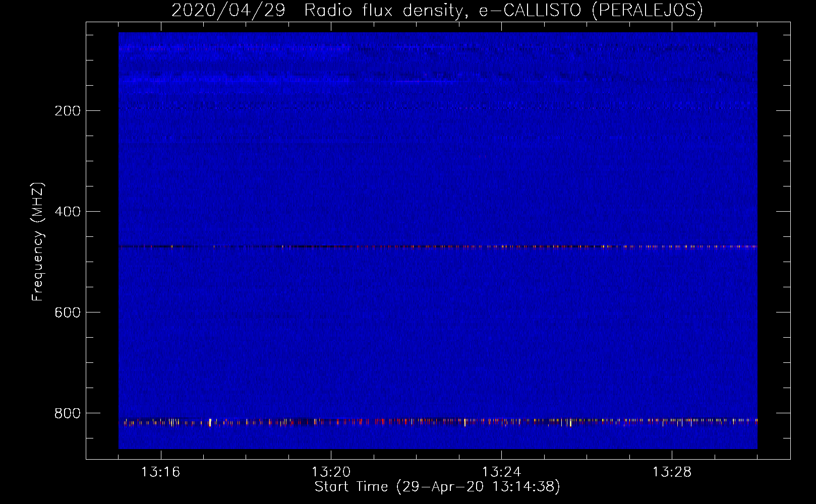Click the '13:20' time tick label
Image resolution: width=816 pixels, height=504 pixels.
tap(331, 472)
